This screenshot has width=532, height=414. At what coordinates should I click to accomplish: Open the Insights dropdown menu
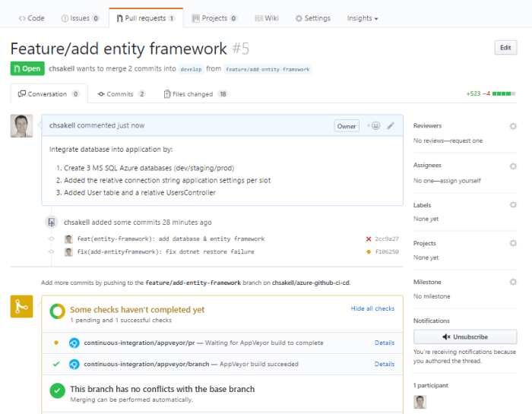363,18
